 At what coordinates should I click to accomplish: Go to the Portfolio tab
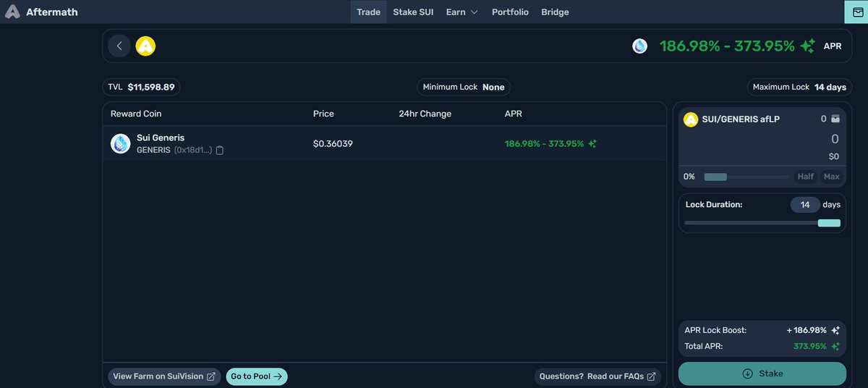[x=510, y=12]
